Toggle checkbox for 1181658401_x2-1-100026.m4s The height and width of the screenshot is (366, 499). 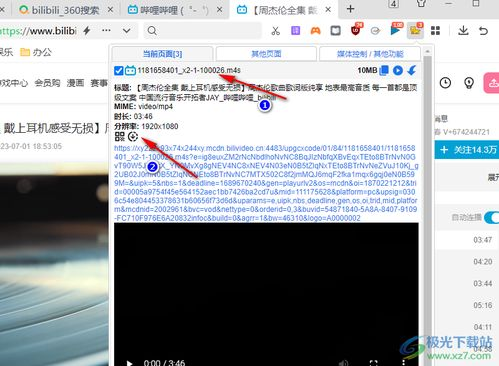click(118, 70)
